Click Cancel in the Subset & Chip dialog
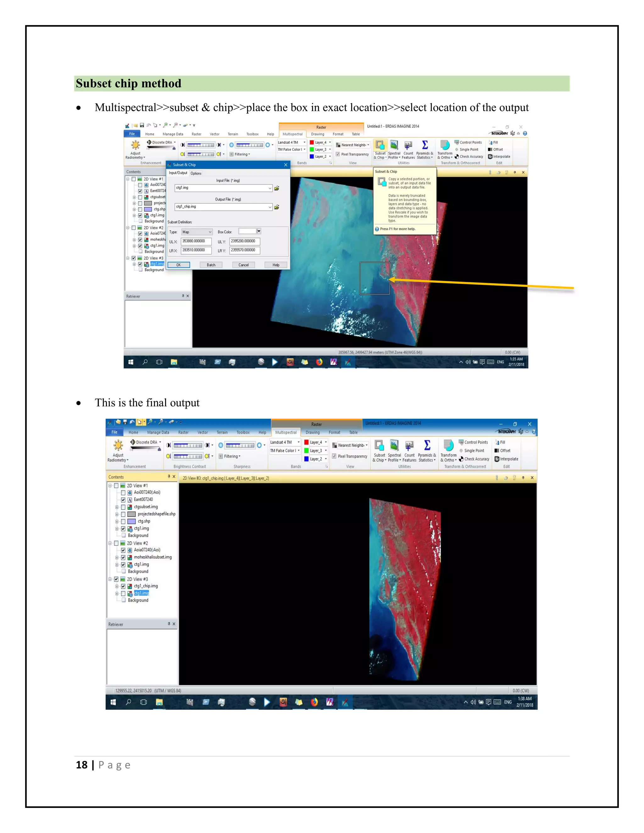The height and width of the screenshot is (833, 644). 243,265
